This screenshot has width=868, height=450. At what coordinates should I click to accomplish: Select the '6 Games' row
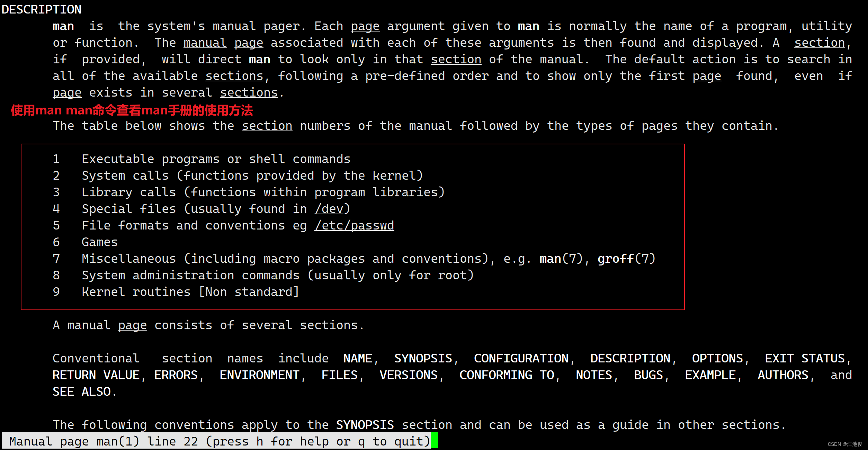point(85,242)
